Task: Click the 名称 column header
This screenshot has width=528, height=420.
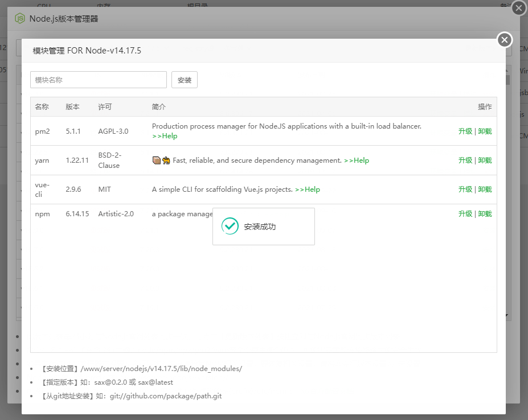Action: [x=42, y=106]
